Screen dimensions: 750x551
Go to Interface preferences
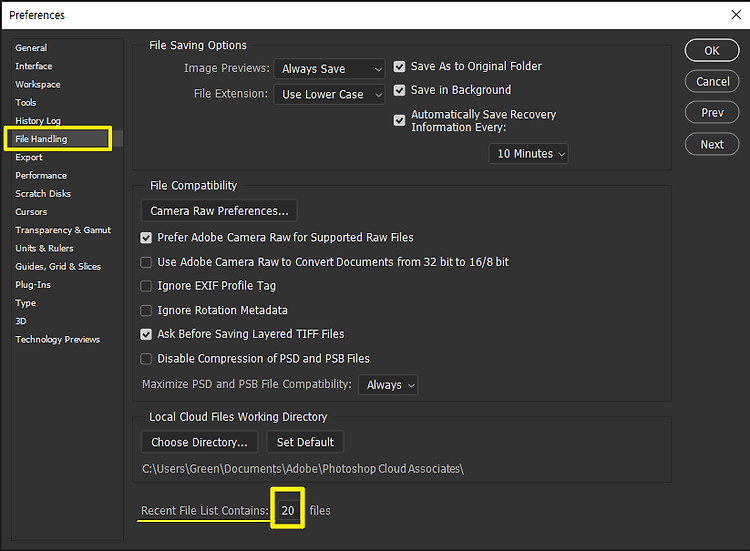[34, 66]
